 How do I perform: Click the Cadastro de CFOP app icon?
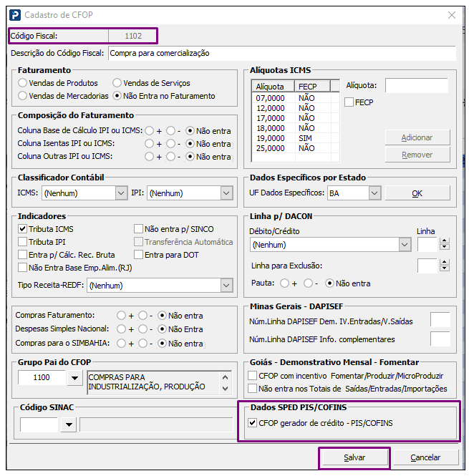point(15,15)
